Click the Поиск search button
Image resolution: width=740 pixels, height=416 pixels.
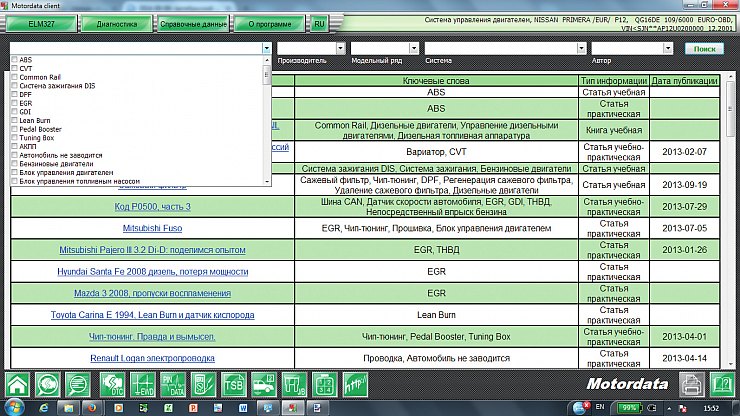point(705,49)
